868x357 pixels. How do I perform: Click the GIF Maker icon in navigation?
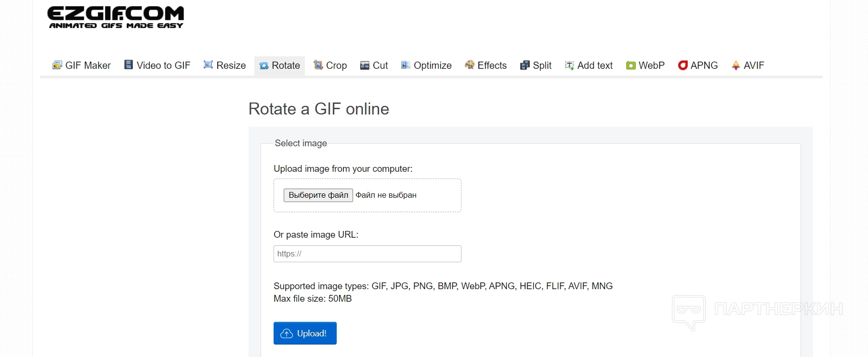(x=57, y=65)
